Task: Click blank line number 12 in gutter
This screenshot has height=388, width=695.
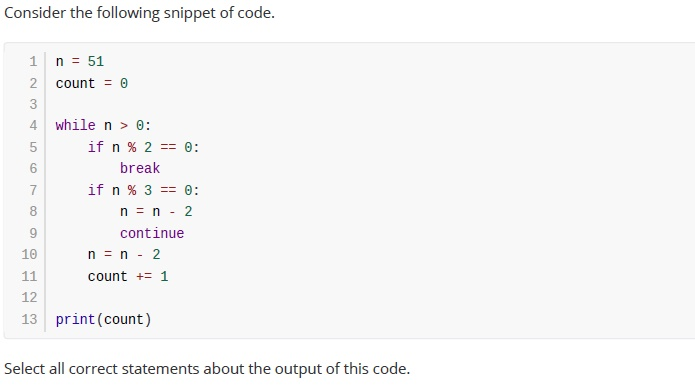Action: (29, 297)
